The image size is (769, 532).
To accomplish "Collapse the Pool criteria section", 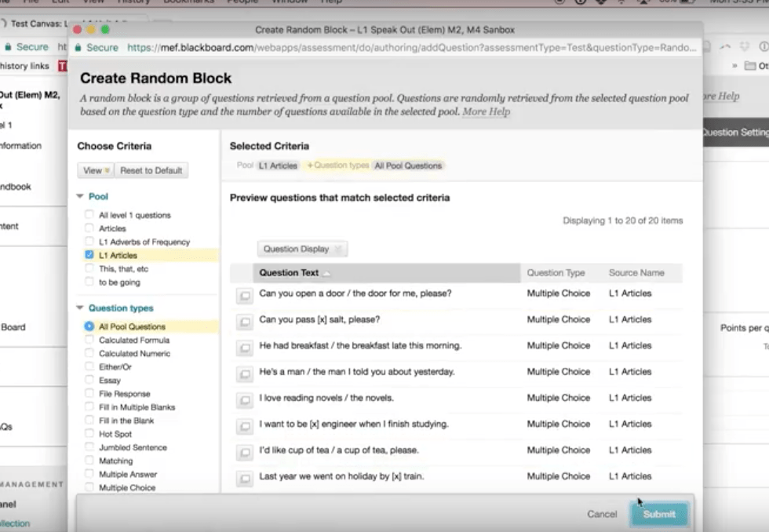I will click(80, 197).
